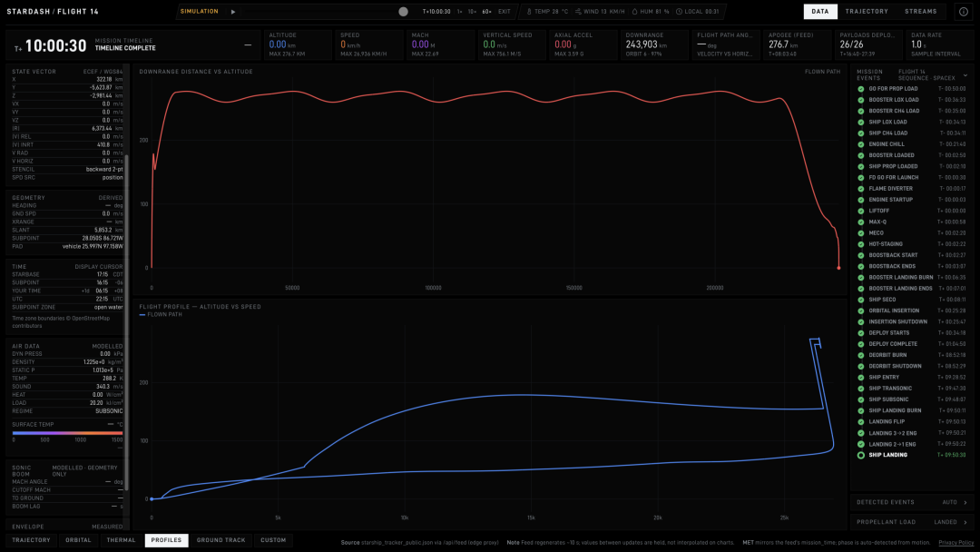
Task: Click the wind icon beside WIND
Action: [578, 12]
